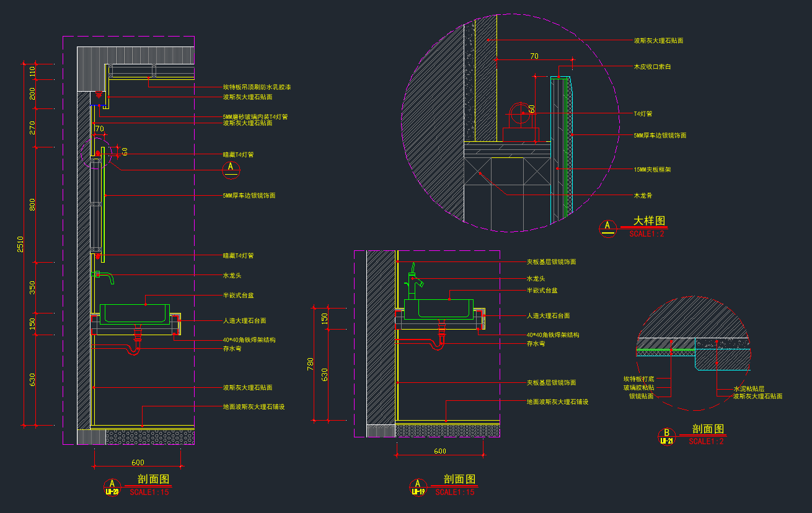This screenshot has height=513, width=812.
Task: Select the 800 dimension on left section
Action: [32, 204]
